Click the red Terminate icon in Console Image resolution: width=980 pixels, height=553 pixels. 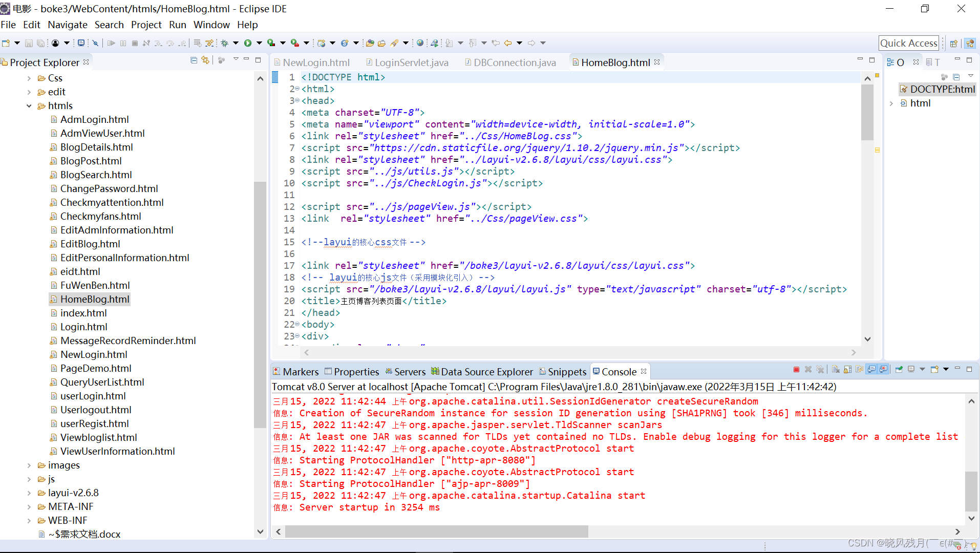pos(796,369)
